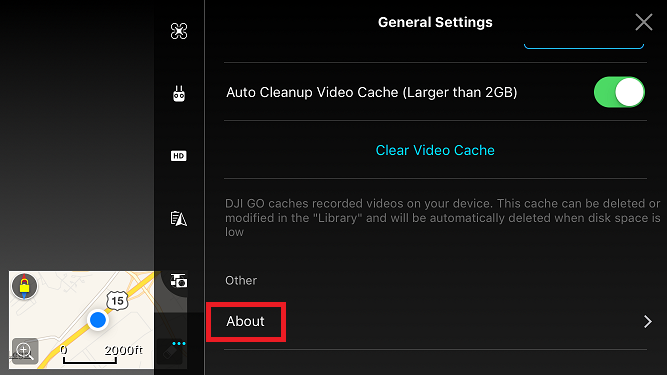667x375 pixels.
Task: Select the three-dot general settings icon
Action: click(179, 344)
